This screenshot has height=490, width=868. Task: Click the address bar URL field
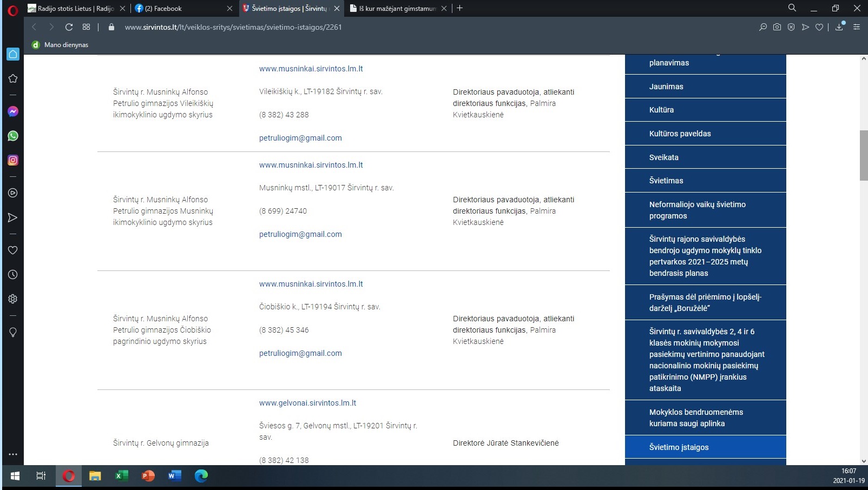point(233,27)
